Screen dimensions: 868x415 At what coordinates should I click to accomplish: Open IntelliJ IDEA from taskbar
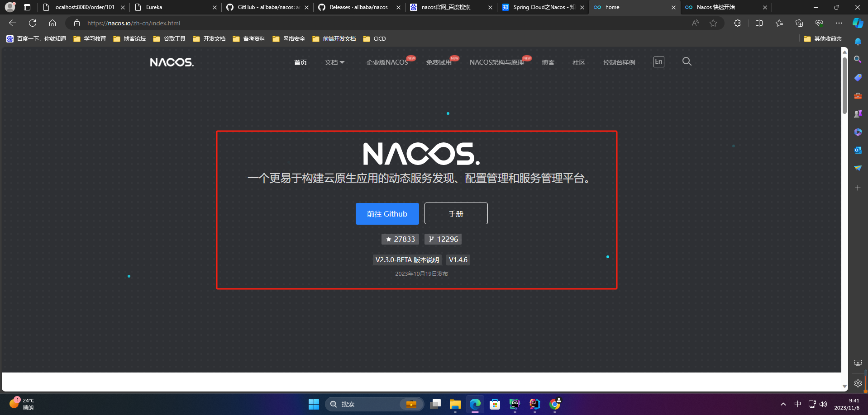click(534, 404)
